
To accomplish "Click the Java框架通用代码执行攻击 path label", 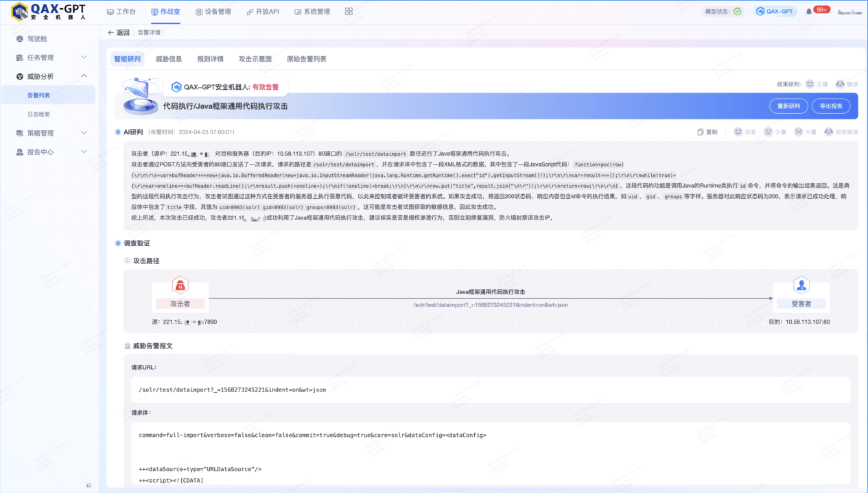I will click(491, 291).
